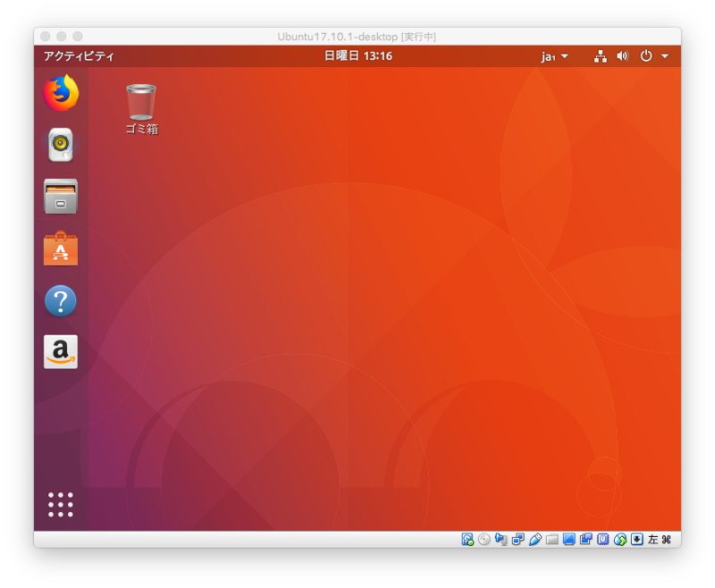Click the shared folders status icon
The width and height of the screenshot is (715, 588).
(552, 540)
